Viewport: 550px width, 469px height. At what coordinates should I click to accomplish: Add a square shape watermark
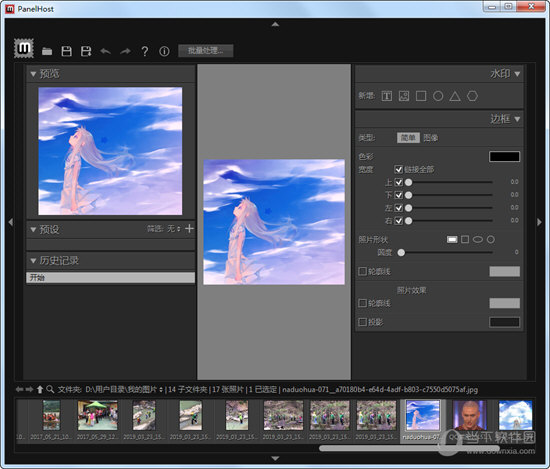coord(421,96)
